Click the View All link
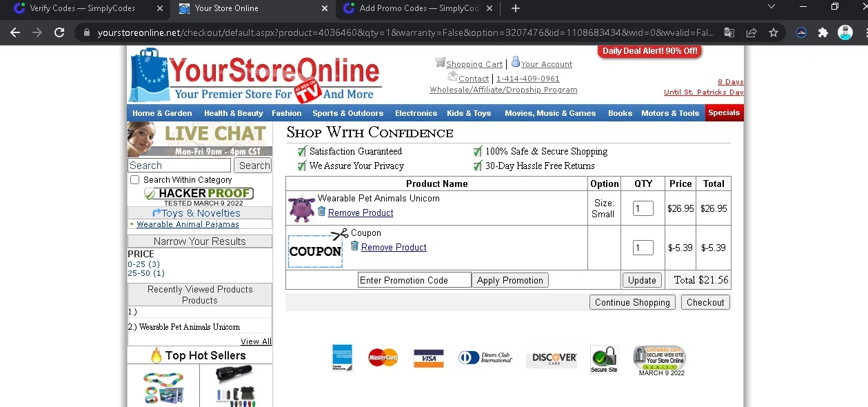868x407 pixels. point(256,341)
